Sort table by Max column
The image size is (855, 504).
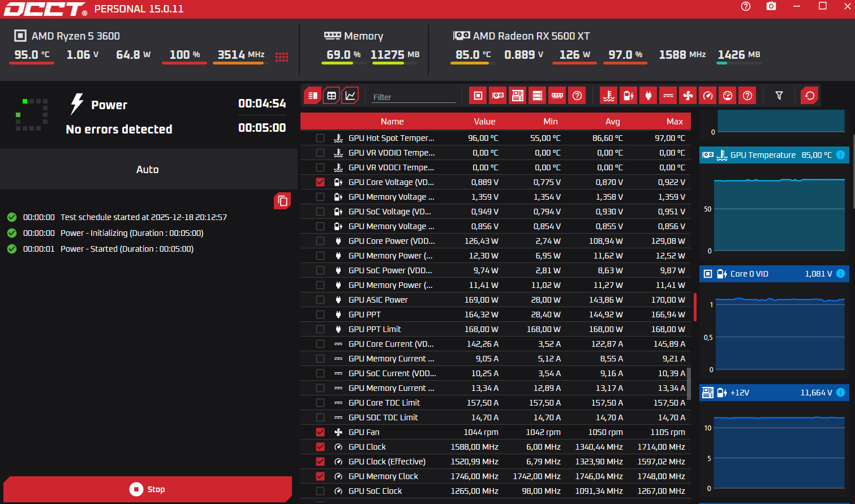click(x=674, y=122)
